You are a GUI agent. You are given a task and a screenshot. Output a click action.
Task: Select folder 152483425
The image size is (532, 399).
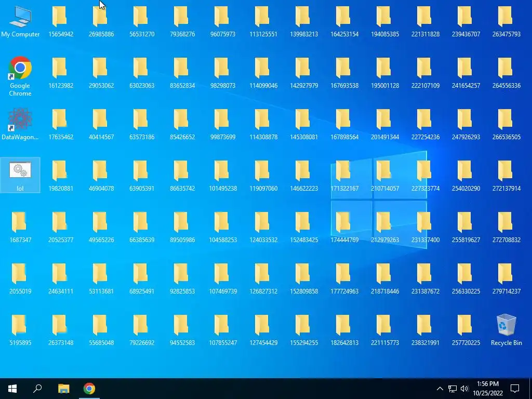click(x=304, y=227)
